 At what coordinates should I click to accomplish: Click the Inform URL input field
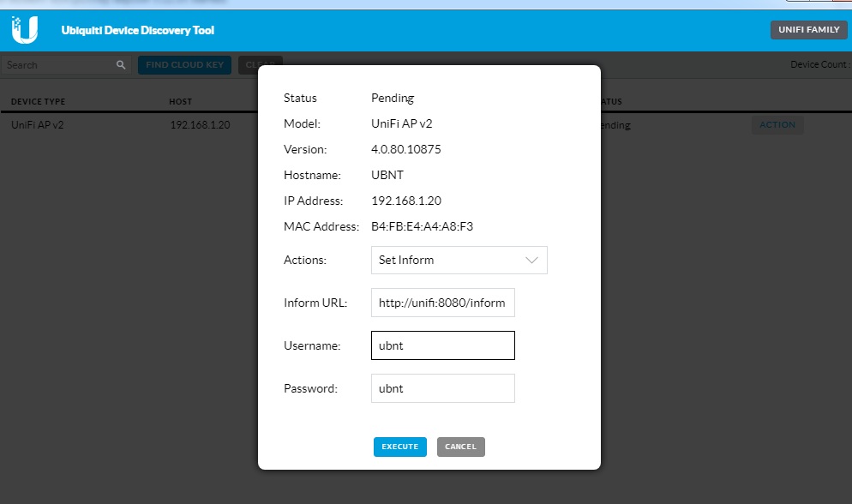(443, 303)
